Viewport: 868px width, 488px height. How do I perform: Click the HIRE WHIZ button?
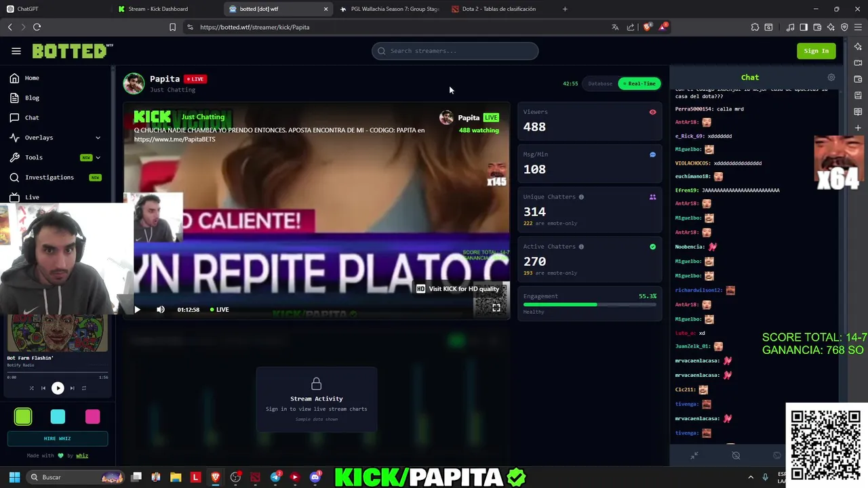(x=58, y=439)
